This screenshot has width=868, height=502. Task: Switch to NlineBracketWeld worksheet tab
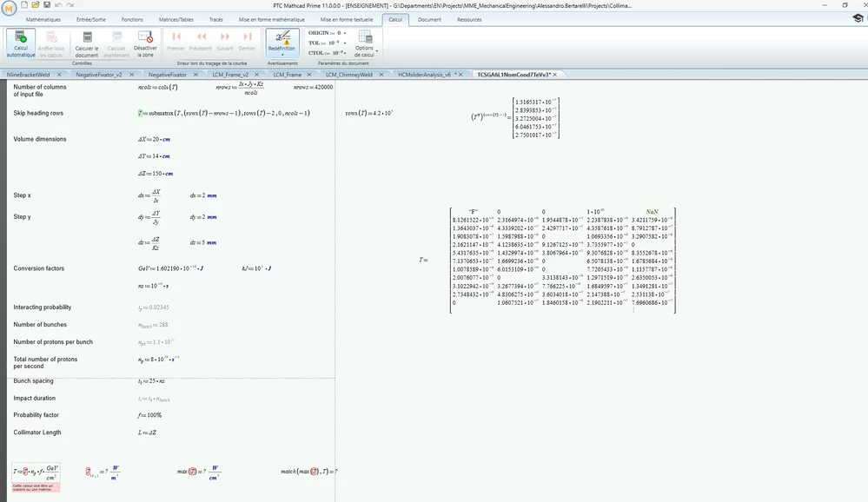point(28,75)
